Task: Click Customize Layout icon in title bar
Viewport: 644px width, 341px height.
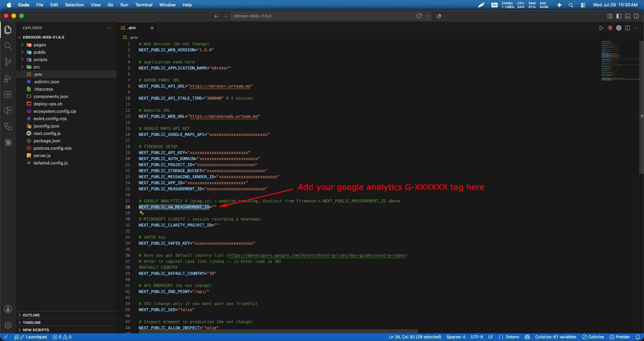Action: [x=610, y=16]
